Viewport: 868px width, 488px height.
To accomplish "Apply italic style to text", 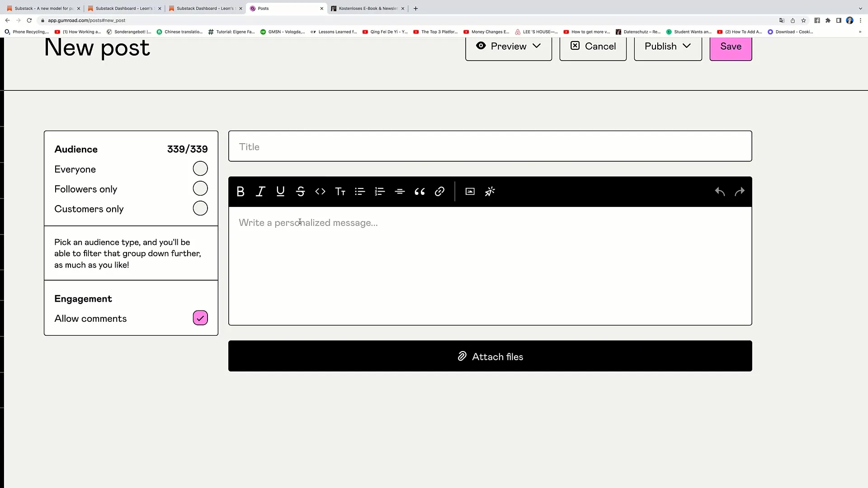I will click(260, 191).
